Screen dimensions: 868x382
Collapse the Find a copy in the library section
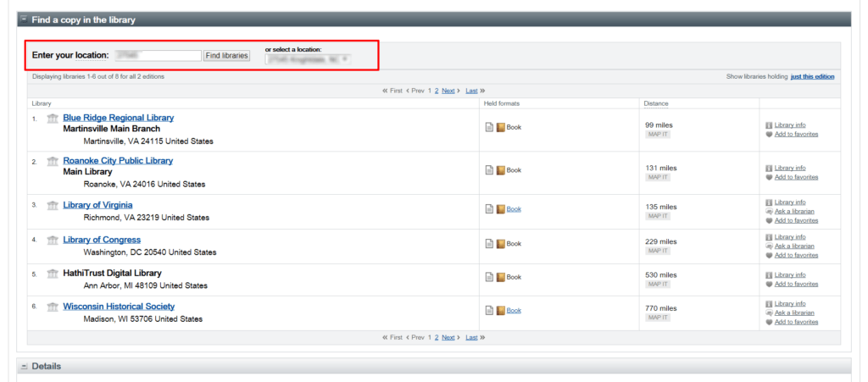(x=24, y=19)
